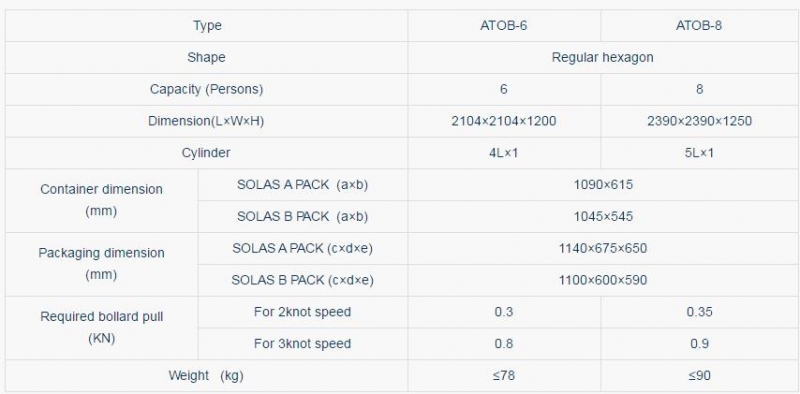Select the Container dimension (mm) cell
The width and height of the screenshot is (800, 394).
coord(102,200)
